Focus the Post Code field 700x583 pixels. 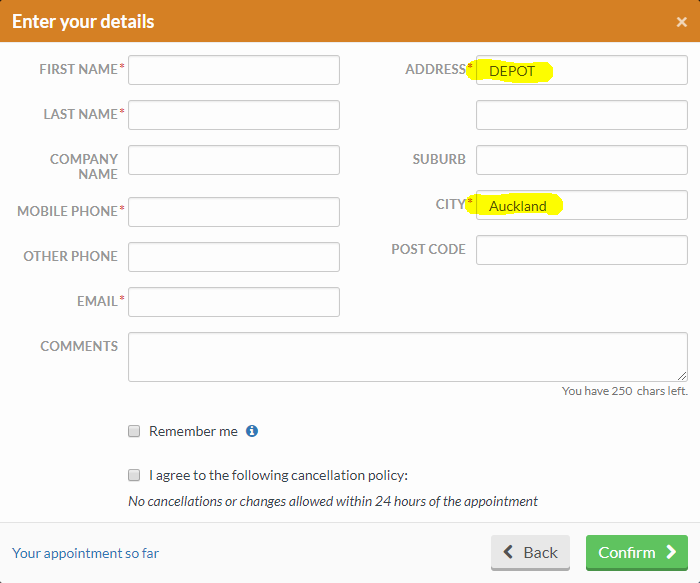coord(582,250)
